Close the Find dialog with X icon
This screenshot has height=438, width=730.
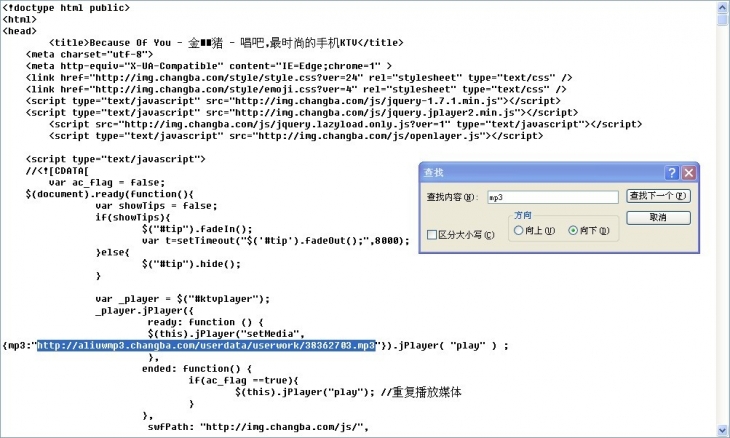(689, 173)
